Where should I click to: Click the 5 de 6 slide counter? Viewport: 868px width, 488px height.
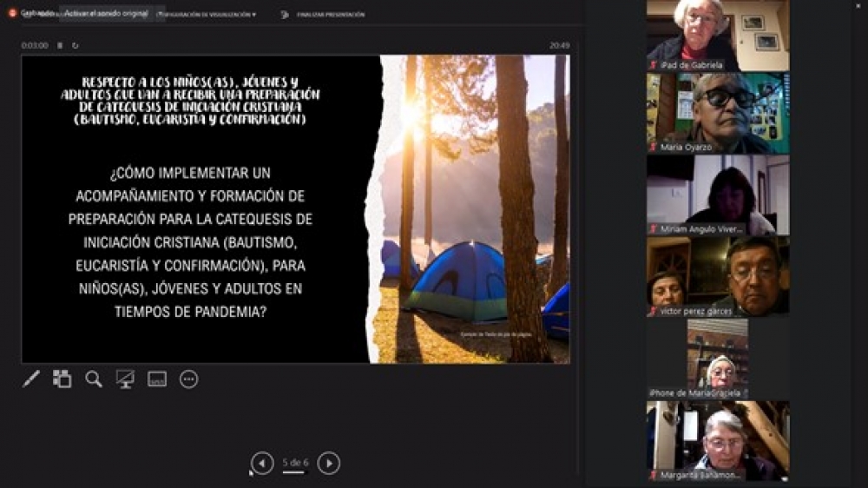click(x=294, y=463)
